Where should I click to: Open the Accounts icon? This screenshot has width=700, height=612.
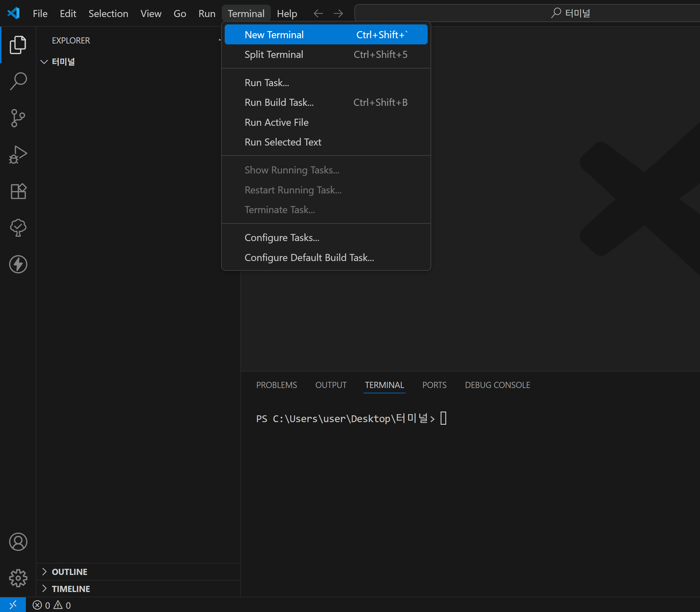[x=18, y=542]
